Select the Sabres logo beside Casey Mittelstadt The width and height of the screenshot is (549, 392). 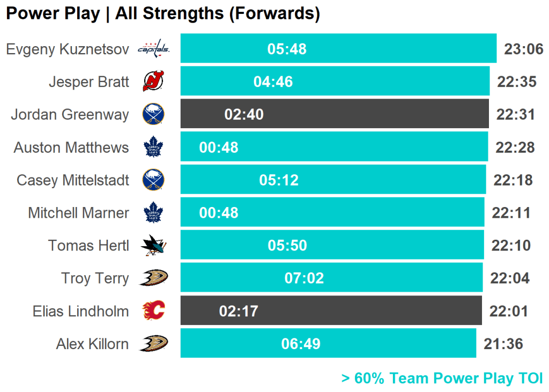153,180
